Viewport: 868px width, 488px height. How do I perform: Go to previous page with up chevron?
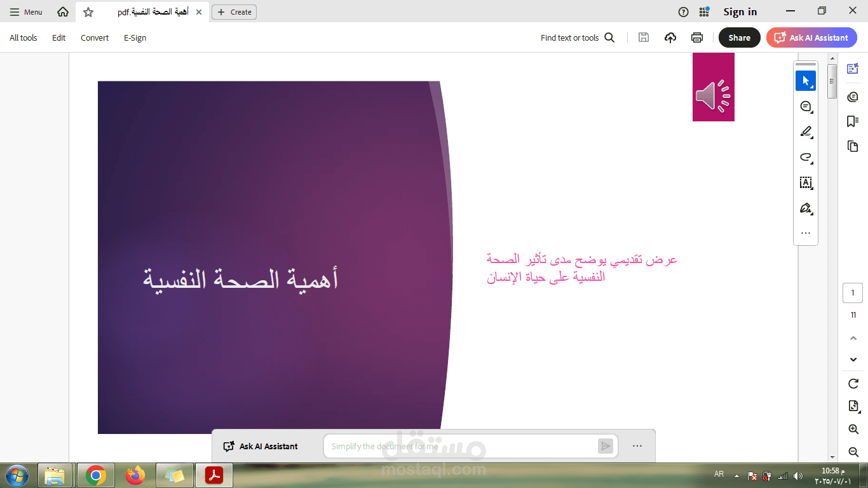point(853,338)
